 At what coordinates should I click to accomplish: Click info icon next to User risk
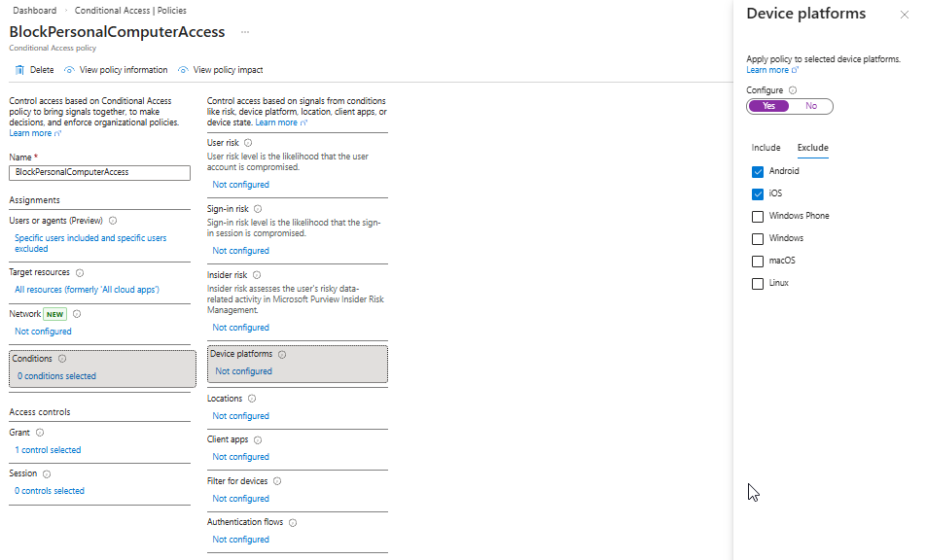tap(248, 143)
